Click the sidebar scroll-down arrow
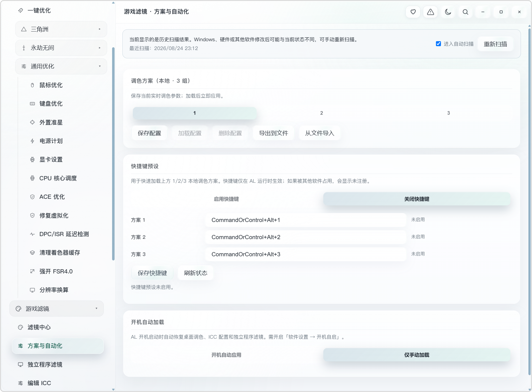This screenshot has height=392, width=532. point(113,390)
